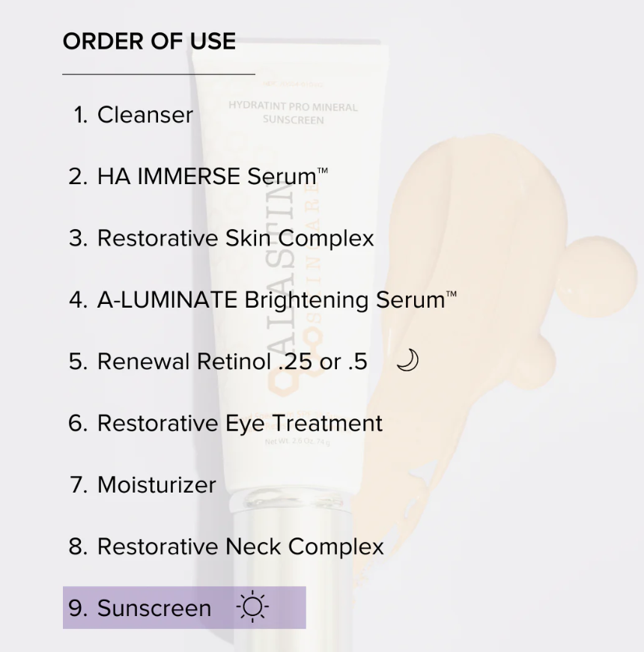Open the Restorative Skin Complex step
The image size is (644, 652).
(x=235, y=238)
